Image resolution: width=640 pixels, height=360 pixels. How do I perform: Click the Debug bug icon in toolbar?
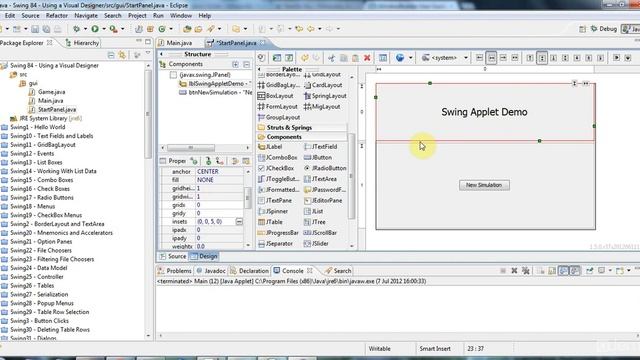point(76,29)
